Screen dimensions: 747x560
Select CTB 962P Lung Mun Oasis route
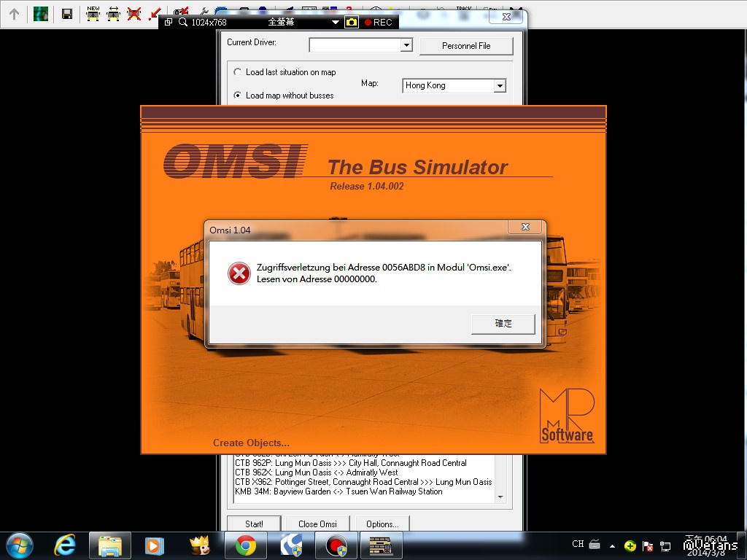(x=351, y=463)
